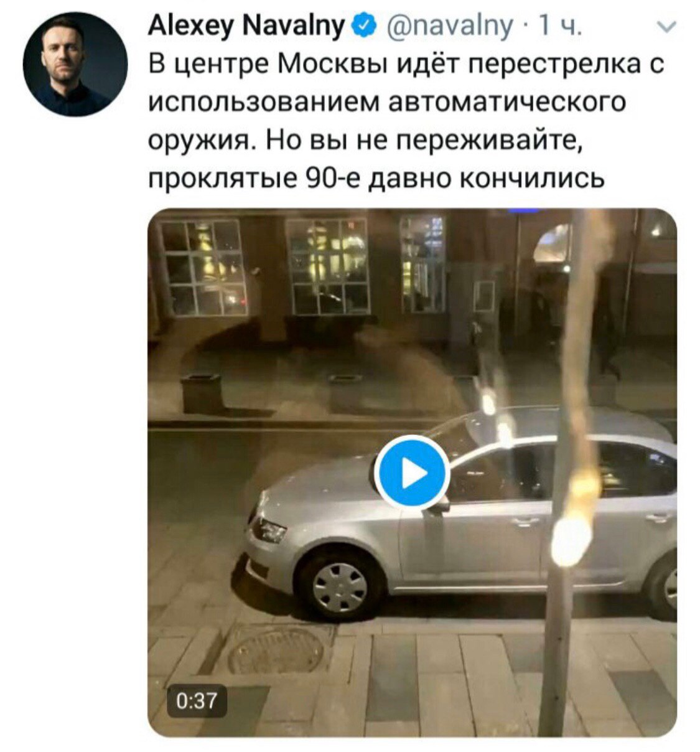The height and width of the screenshot is (752, 700).
Task: Click the car headlight in the video
Action: [268, 530]
